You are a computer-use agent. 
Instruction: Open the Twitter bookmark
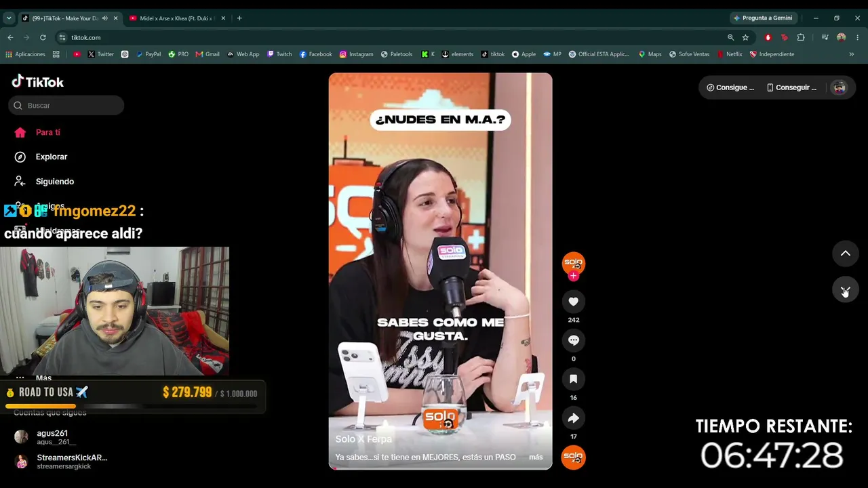point(100,54)
